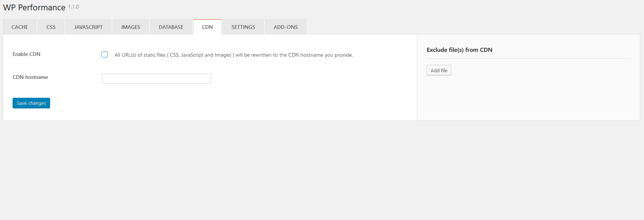Click the WP Performance page title
Screen dimensions: 644x220
[x=34, y=7]
